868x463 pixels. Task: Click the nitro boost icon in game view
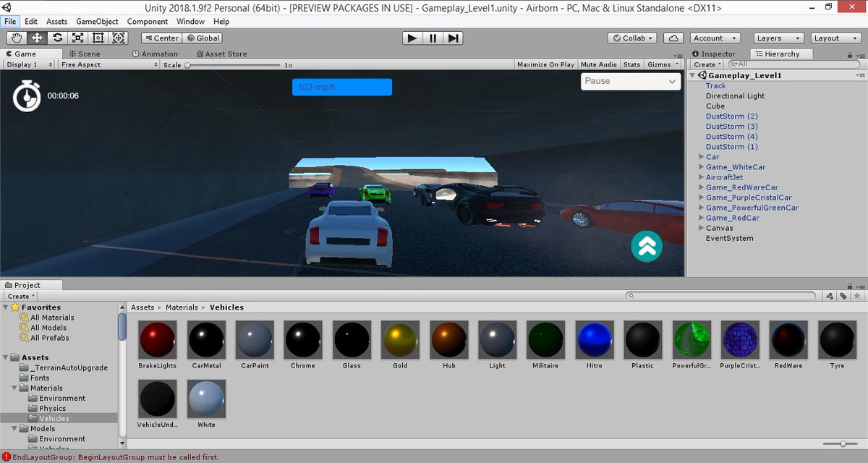pyautogui.click(x=647, y=246)
